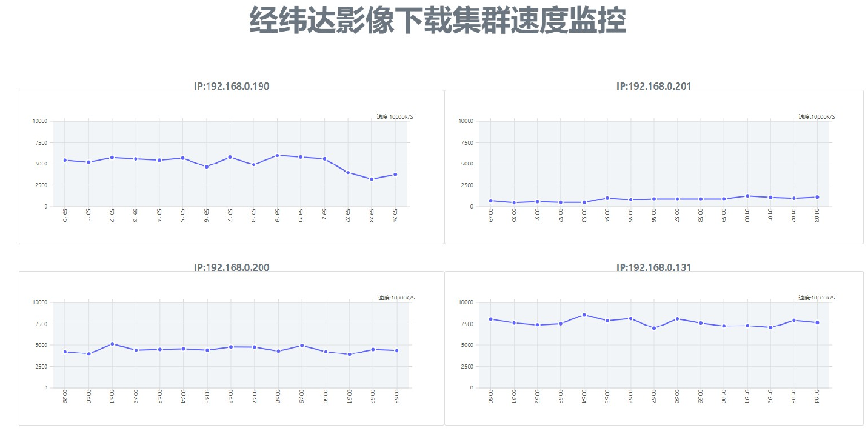Viewport: 868px width, 431px height.
Task: Click the 59:16 data point in chart 192.168.0.190
Action: (206, 167)
